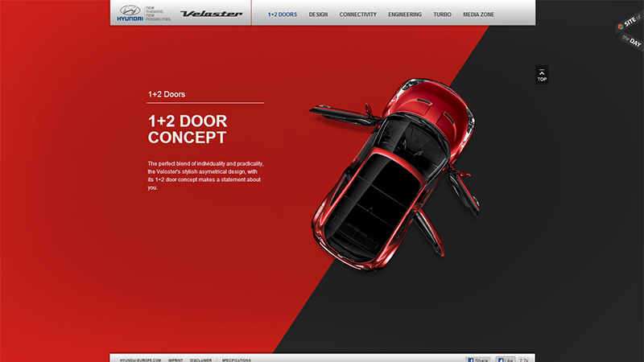The image size is (644, 362).
Task: Open the Media Zone section
Action: [x=478, y=14]
